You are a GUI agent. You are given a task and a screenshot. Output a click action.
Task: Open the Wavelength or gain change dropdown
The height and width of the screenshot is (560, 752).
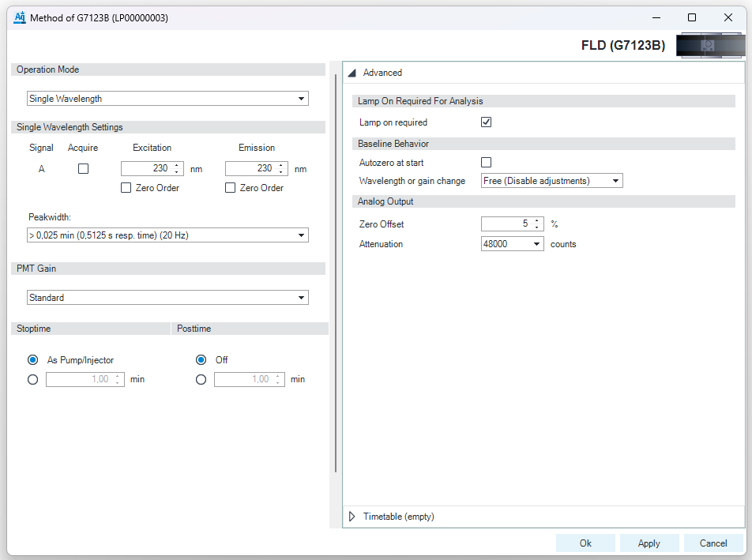615,180
